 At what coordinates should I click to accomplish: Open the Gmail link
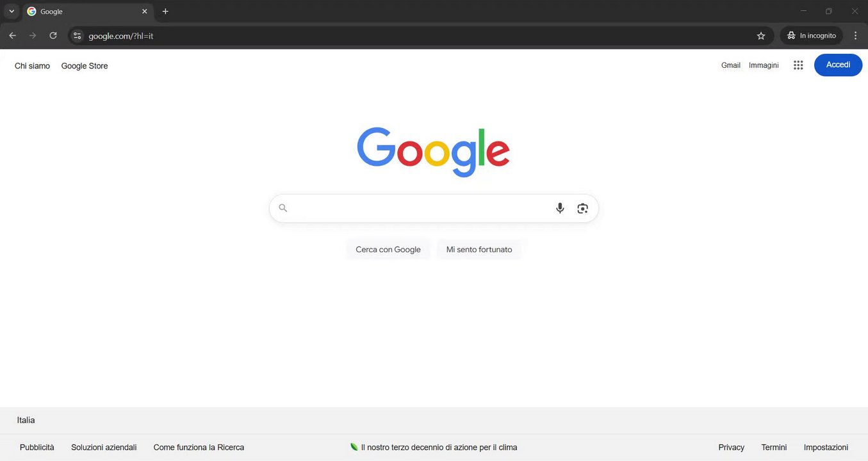[731, 65]
